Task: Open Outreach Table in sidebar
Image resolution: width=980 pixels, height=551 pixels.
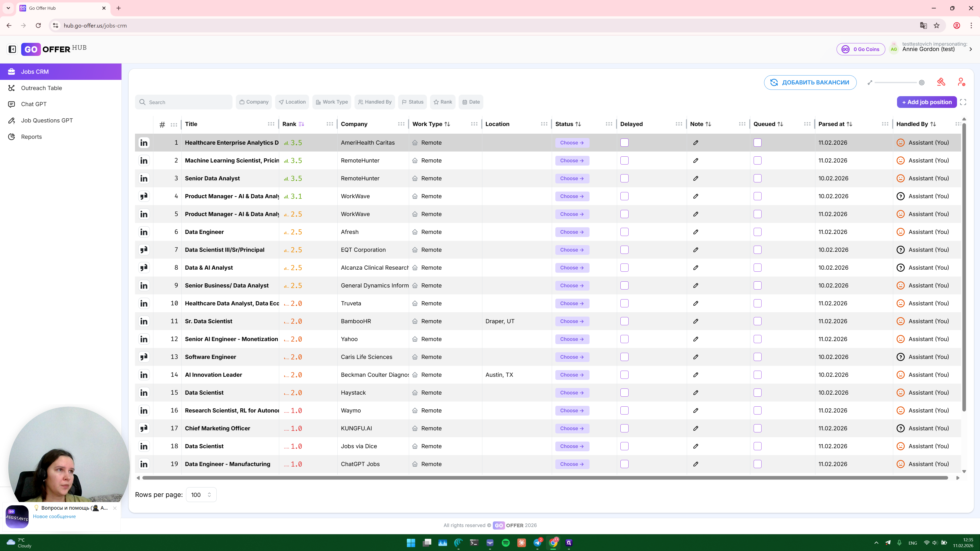Action: coord(41,88)
